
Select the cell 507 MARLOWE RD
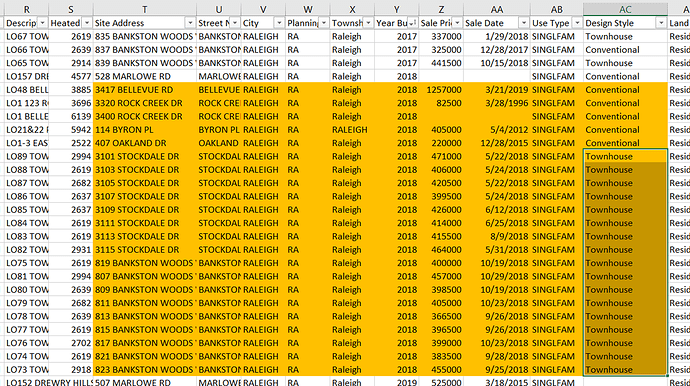(145, 382)
